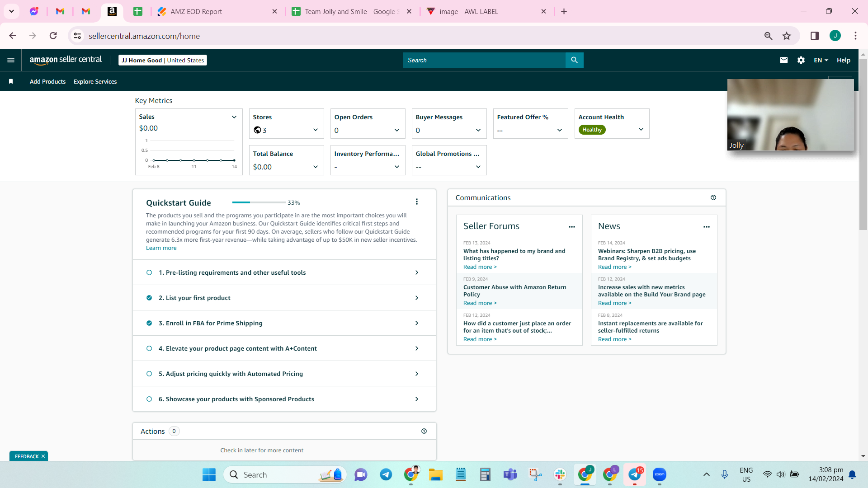Click the Seller Central search field
868x488 pixels.
coord(484,60)
